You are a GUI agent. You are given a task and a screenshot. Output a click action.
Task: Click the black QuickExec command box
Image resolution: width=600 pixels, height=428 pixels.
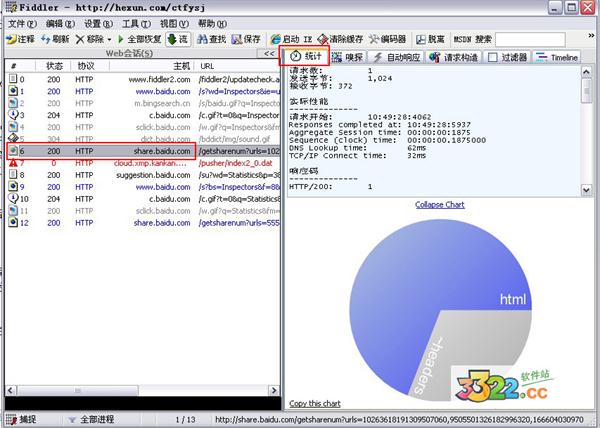[143, 404]
